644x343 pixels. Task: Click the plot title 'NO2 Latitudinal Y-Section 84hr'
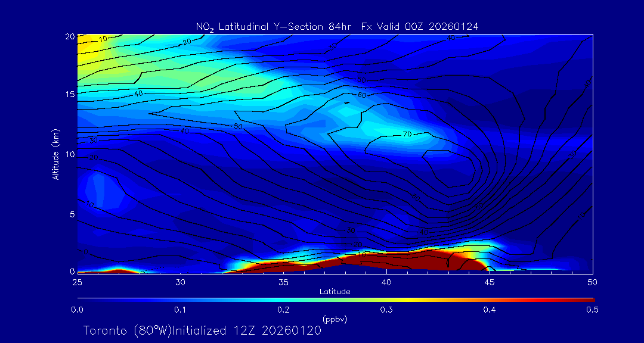[274, 27]
